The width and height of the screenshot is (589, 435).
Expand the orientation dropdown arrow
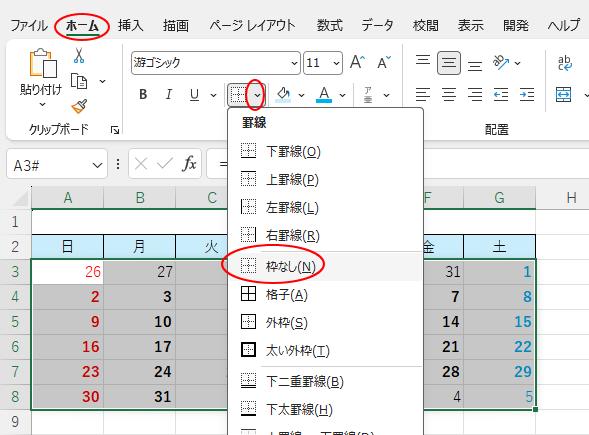click(x=518, y=63)
